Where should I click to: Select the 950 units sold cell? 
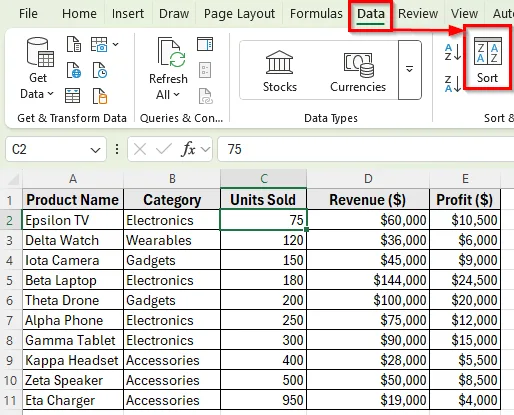[263, 400]
